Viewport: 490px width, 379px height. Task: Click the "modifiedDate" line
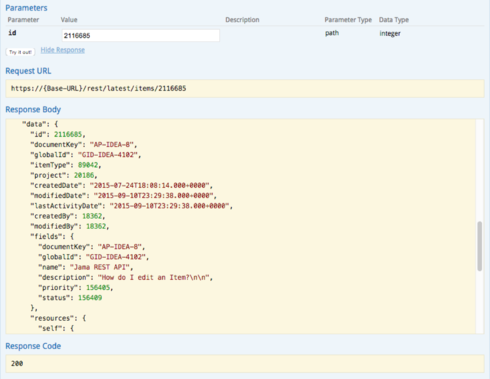tap(124, 196)
